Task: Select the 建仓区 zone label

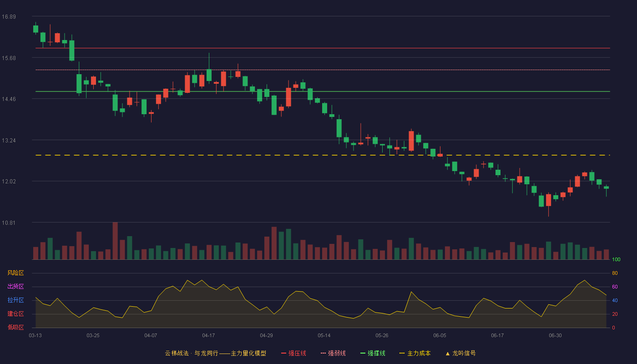Action: pyautogui.click(x=15, y=314)
